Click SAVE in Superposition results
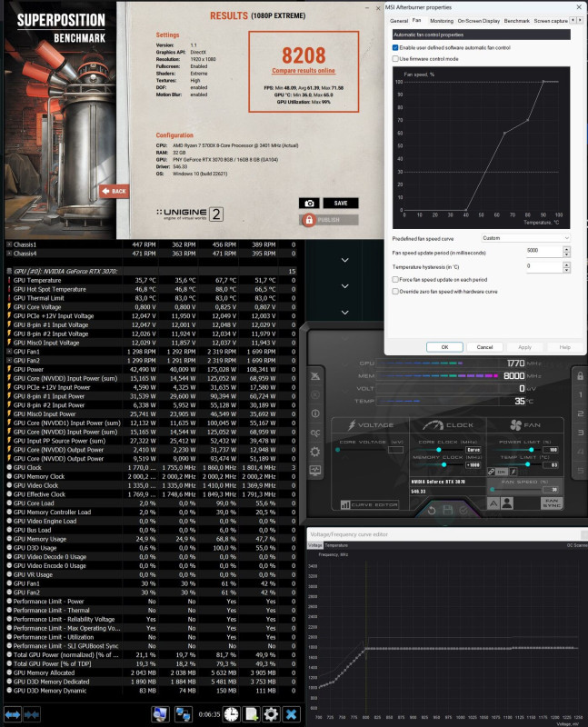The image size is (588, 727). [341, 203]
